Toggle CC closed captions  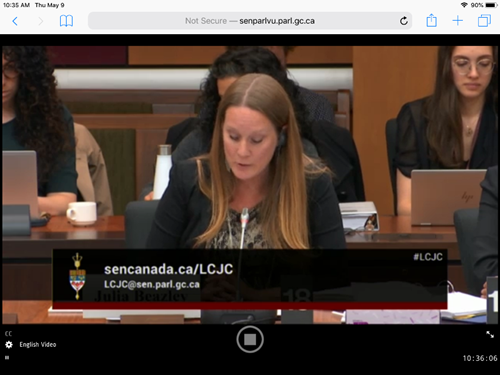click(x=8, y=334)
